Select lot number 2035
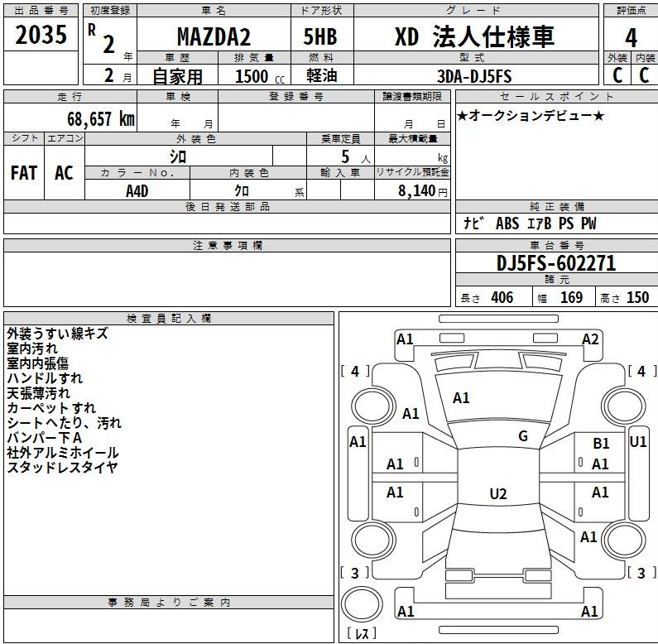 (41, 35)
